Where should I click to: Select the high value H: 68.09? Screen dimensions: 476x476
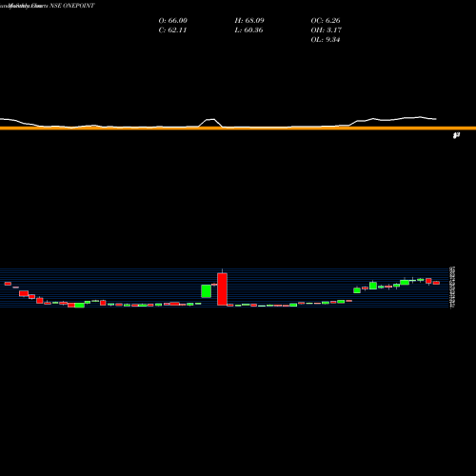[x=249, y=20]
